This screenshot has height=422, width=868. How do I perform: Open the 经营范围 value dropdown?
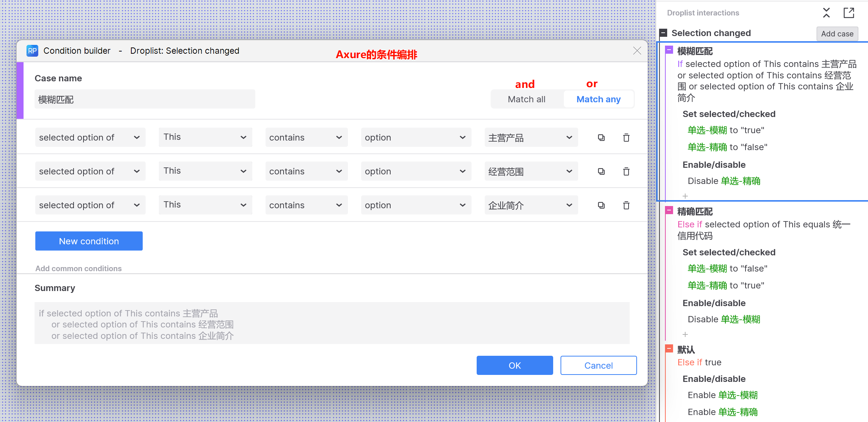point(531,171)
